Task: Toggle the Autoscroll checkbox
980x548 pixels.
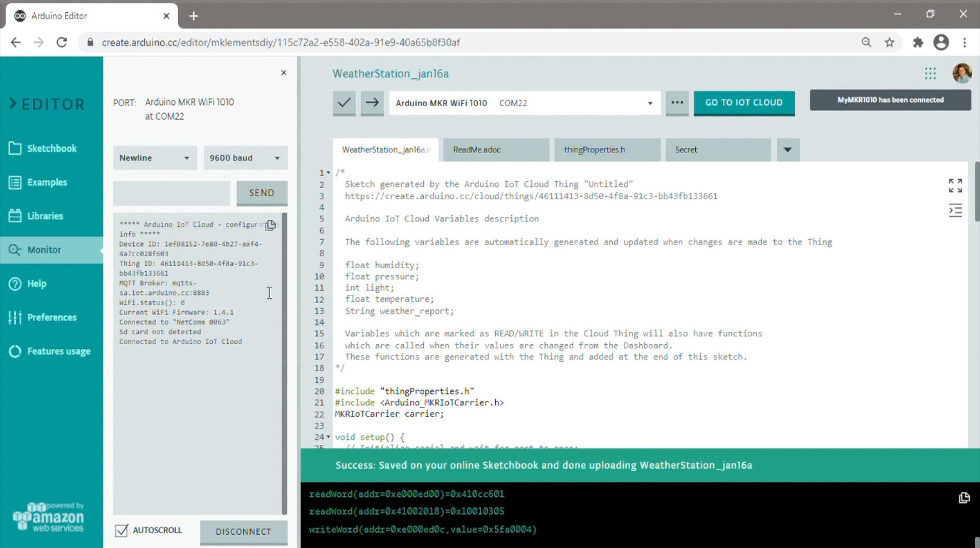Action: (x=121, y=531)
